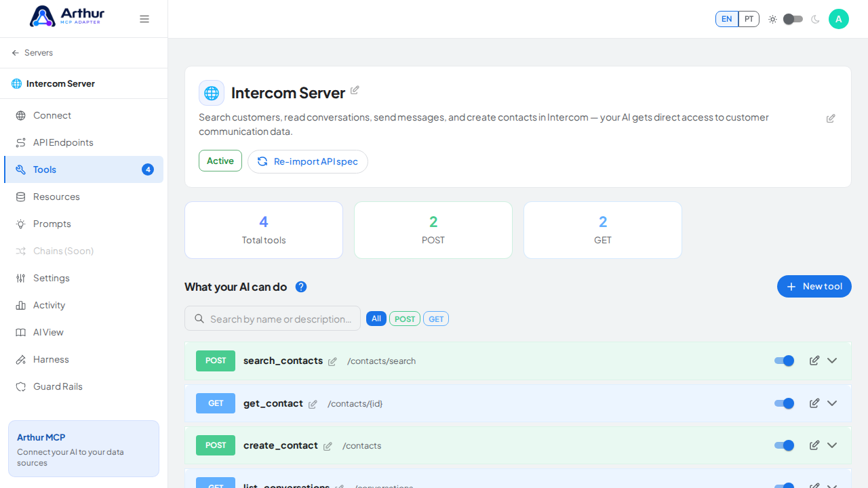Rename create_contact using small pencil icon
868x488 pixels.
[x=328, y=447]
